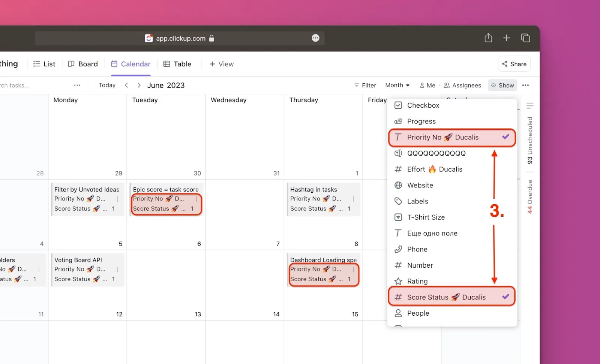Go to previous month with left chevron

126,85
